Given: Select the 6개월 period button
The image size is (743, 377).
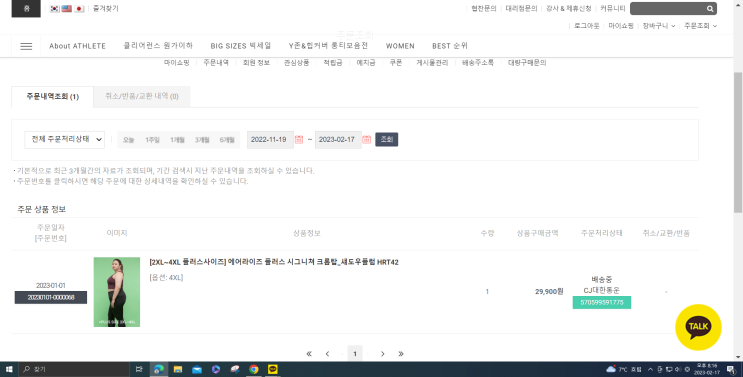Looking at the screenshot, I should coord(227,140).
